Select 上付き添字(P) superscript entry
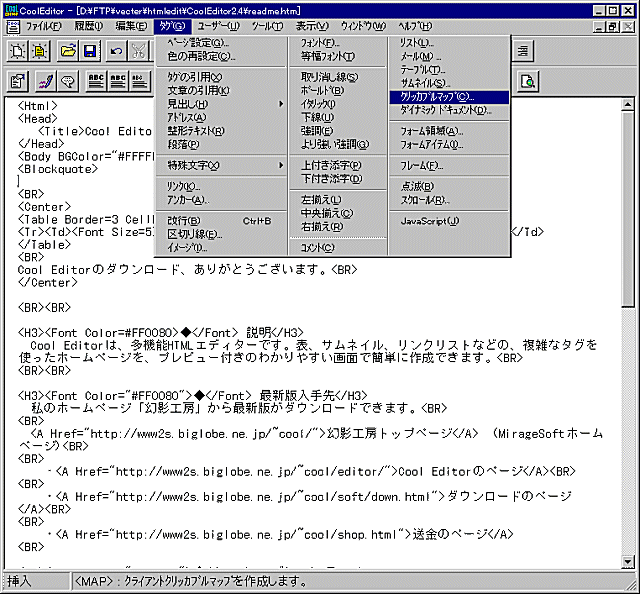This screenshot has width=640, height=594. coord(338,165)
